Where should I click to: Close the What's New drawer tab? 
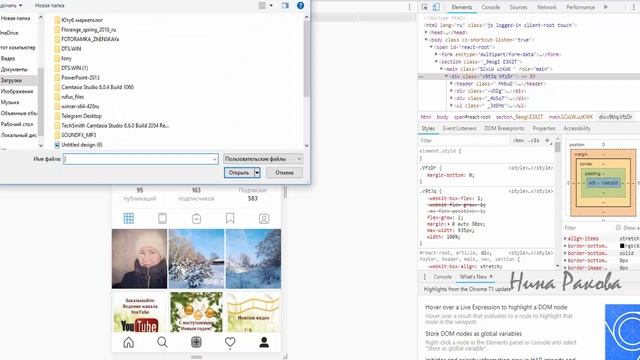[491, 276]
